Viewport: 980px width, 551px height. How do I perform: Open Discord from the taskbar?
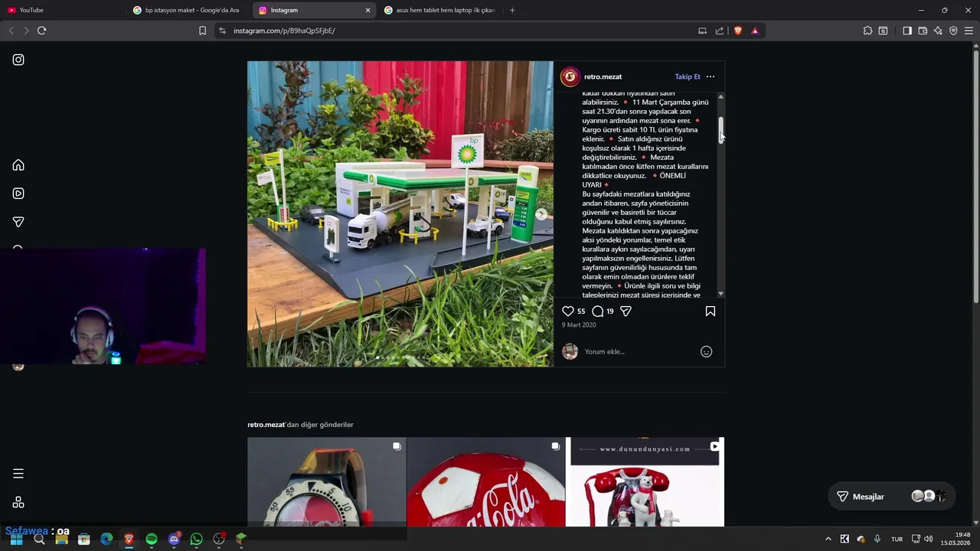(174, 539)
